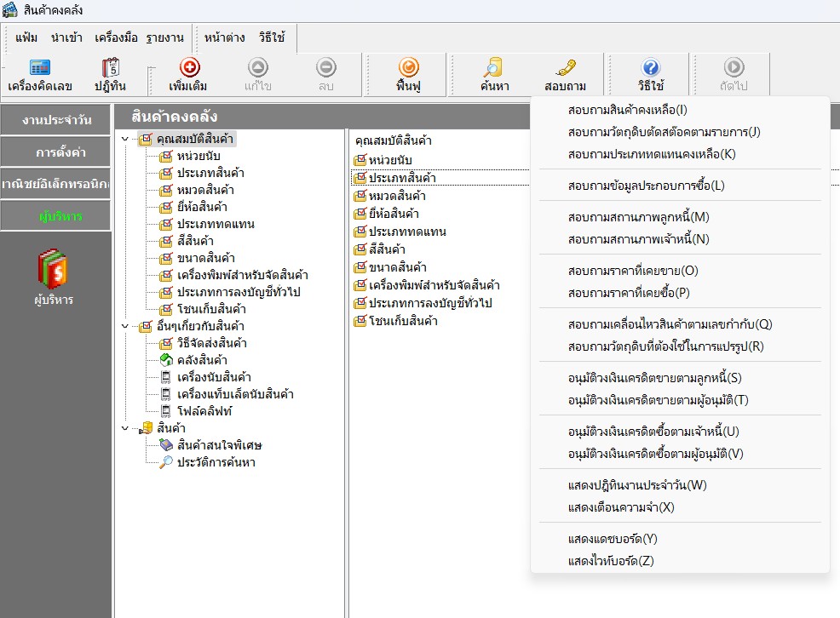Click the งานประจำวัน sidebar button
Image resolution: width=840 pixels, height=618 pixels.
[x=55, y=120]
